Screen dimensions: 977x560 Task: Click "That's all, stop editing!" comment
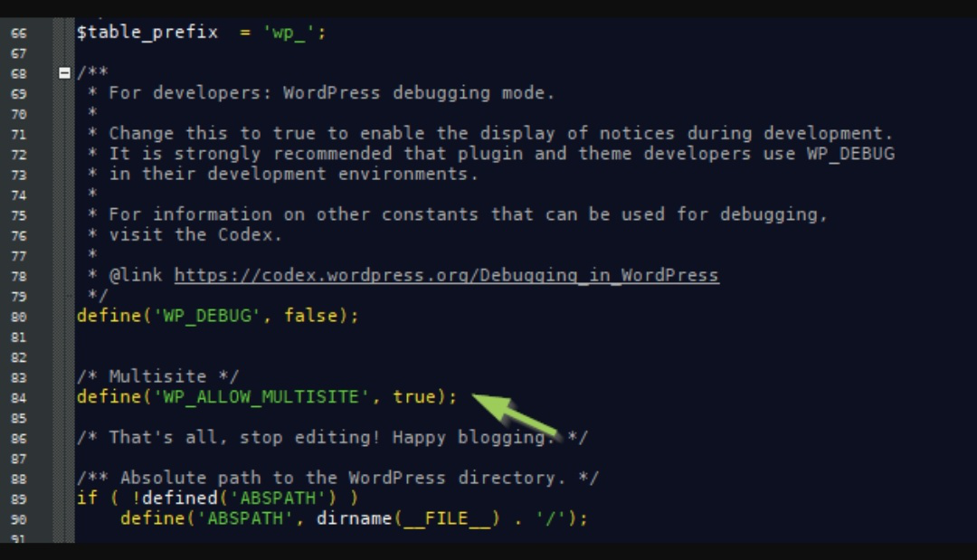tap(332, 437)
